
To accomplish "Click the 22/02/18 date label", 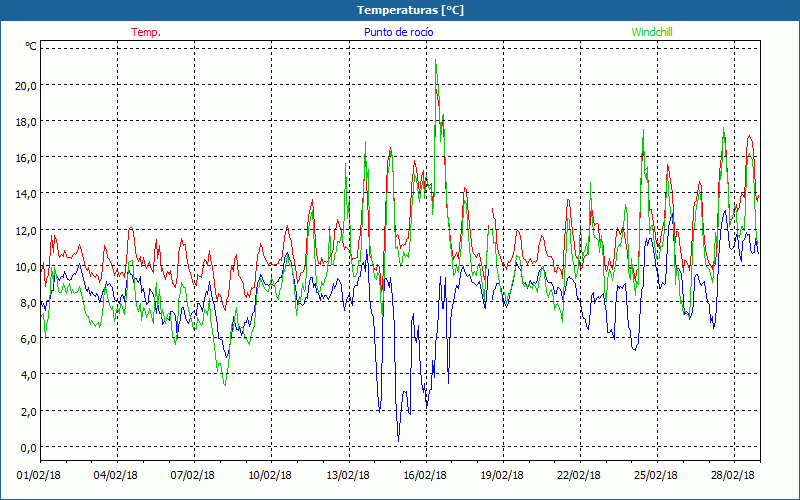I will pyautogui.click(x=579, y=475).
